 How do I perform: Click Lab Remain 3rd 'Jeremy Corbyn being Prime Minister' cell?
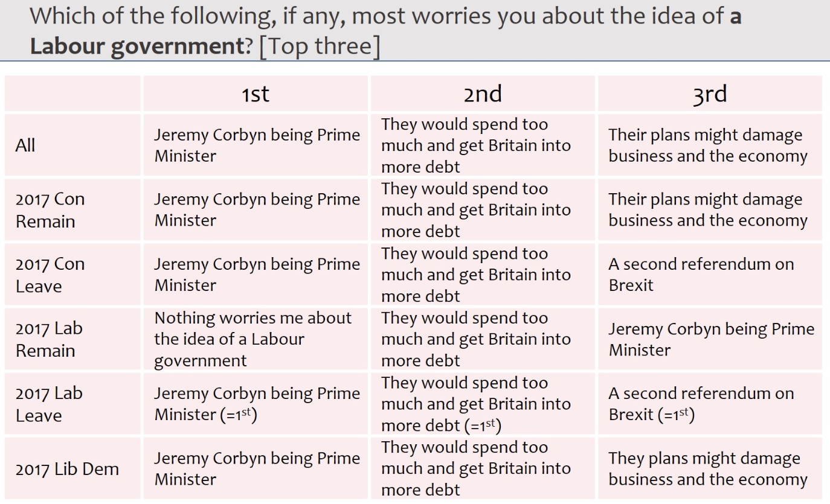710,339
